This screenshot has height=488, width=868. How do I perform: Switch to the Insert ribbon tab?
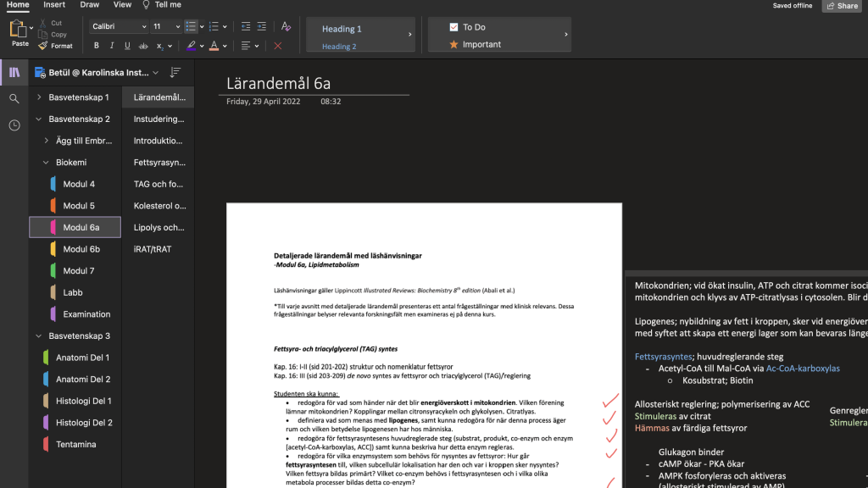click(54, 5)
